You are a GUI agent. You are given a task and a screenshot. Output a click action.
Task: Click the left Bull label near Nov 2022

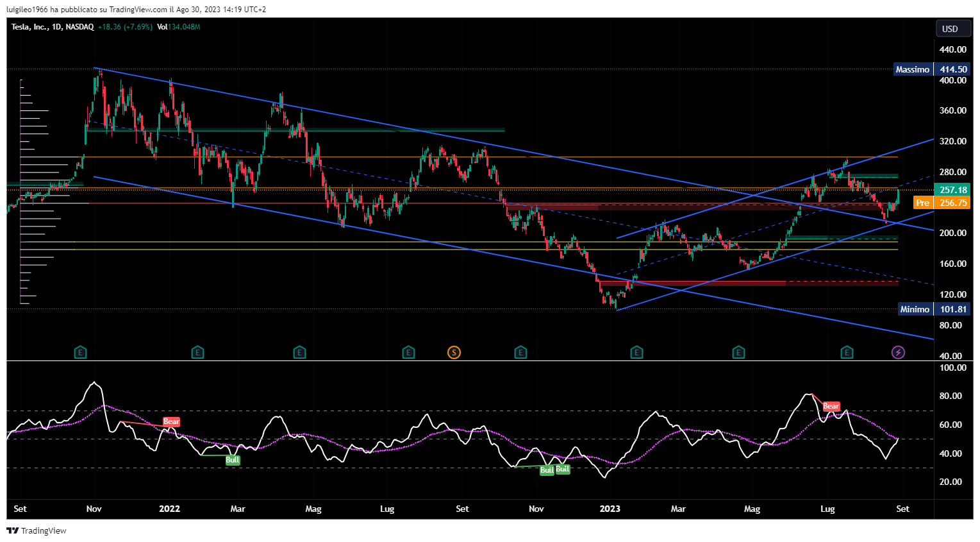tap(547, 470)
